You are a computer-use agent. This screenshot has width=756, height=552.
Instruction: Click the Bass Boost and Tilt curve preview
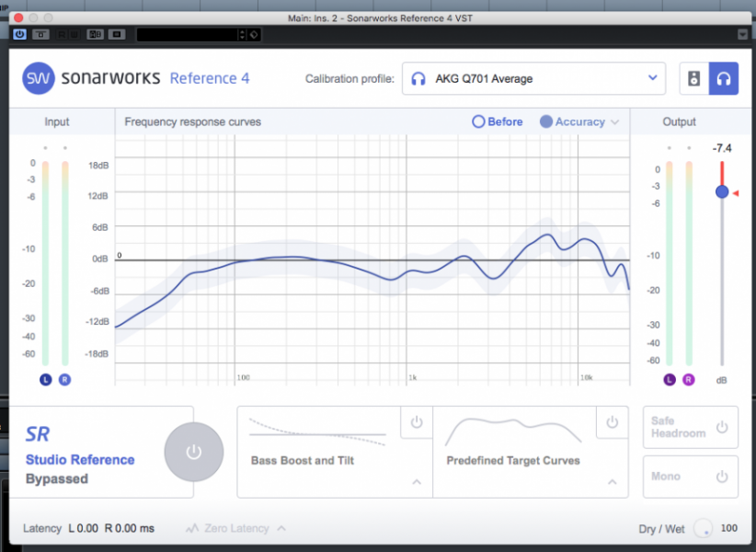point(317,432)
